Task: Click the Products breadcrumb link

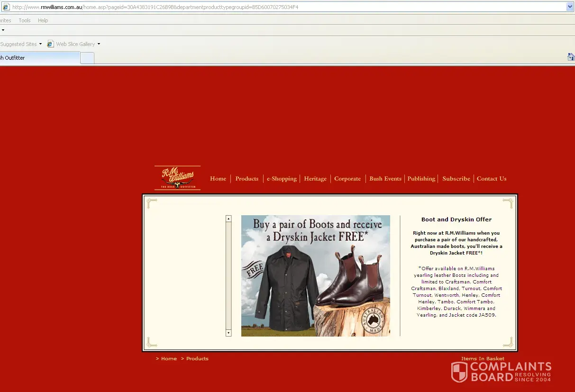Action: [197, 359]
